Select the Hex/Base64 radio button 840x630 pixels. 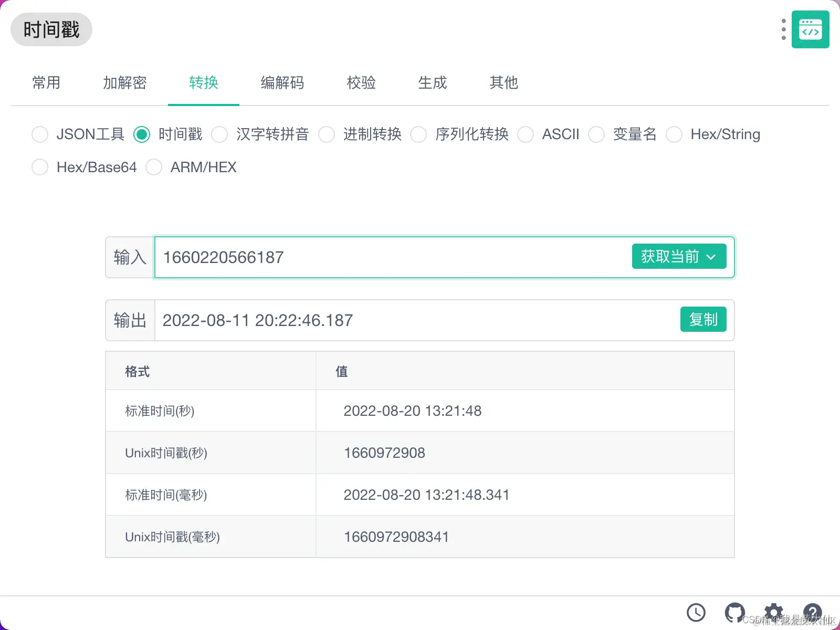click(x=40, y=167)
